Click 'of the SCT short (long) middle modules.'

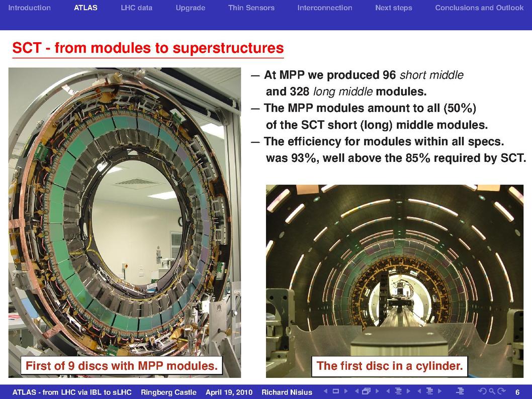point(377,125)
